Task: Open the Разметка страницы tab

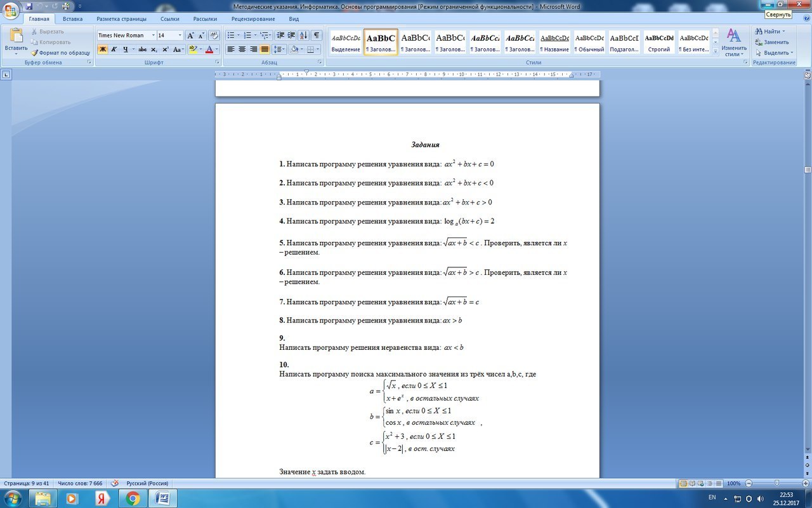Action: tap(120, 19)
